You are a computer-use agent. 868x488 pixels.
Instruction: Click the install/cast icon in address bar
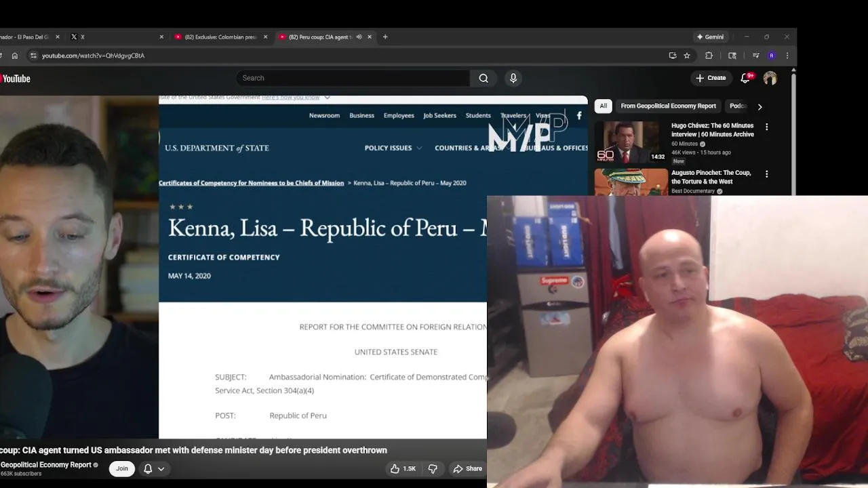click(x=672, y=56)
